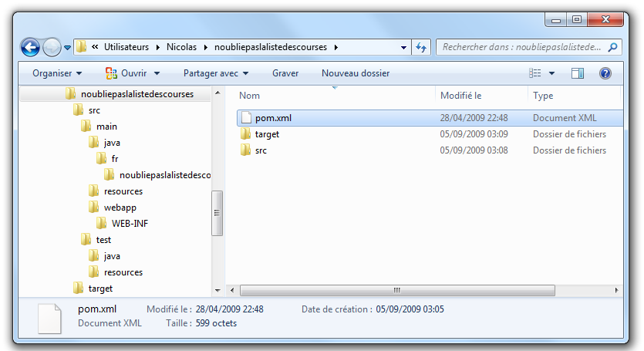The height and width of the screenshot is (351, 644).
Task: Select webapp folder in navigation tree
Action: (x=120, y=208)
